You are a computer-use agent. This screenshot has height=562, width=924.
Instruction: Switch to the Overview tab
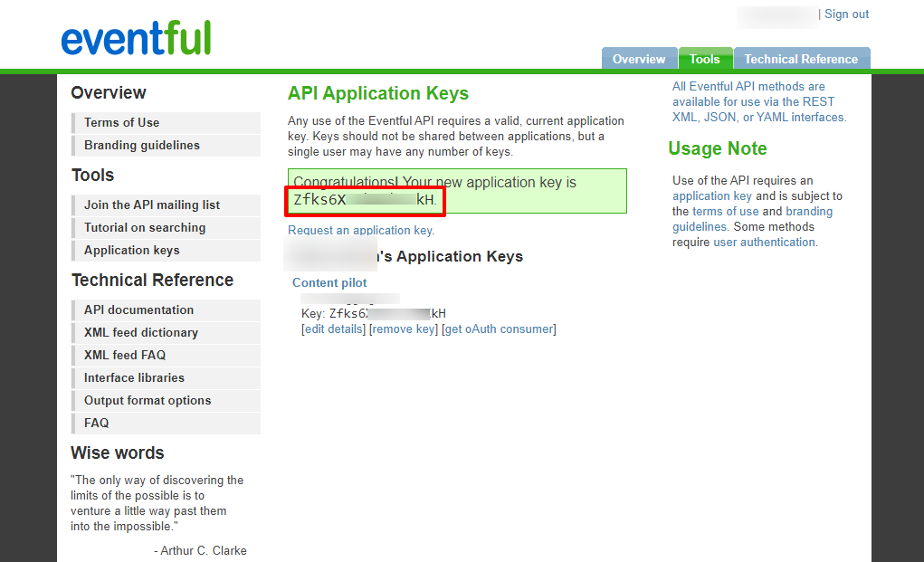(x=639, y=59)
